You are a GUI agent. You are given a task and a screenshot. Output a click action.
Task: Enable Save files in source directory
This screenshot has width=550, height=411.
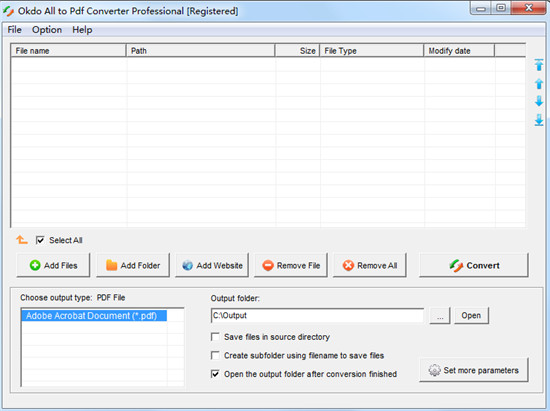215,337
